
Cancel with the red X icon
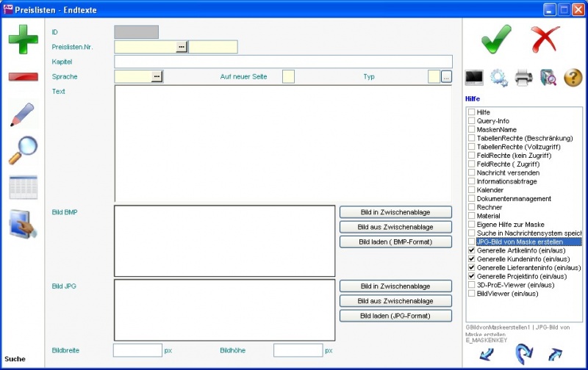click(x=546, y=37)
